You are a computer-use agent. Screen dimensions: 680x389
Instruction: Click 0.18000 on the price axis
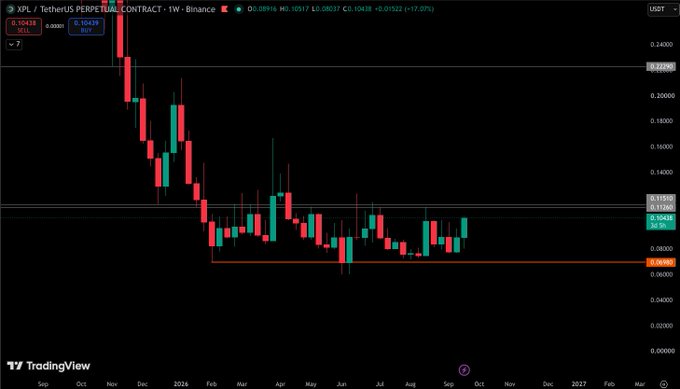click(x=662, y=121)
